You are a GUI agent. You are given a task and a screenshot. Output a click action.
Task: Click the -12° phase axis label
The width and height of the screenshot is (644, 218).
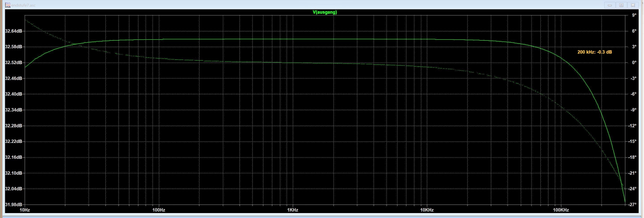632,126
